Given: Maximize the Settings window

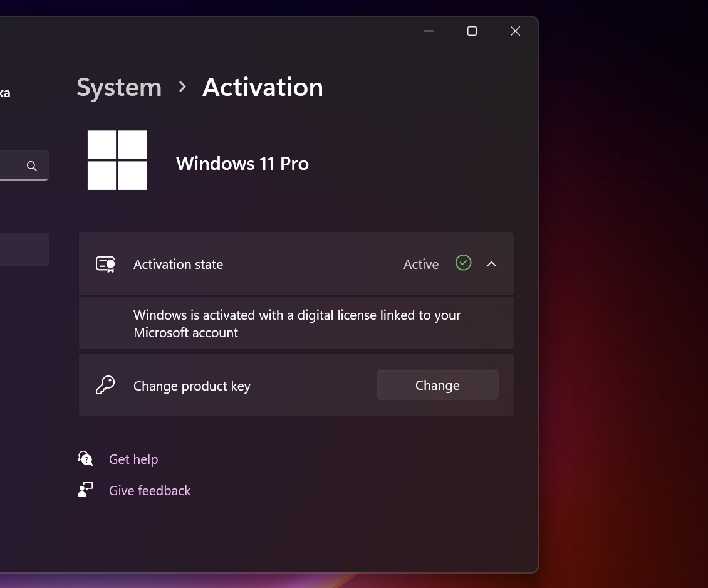Looking at the screenshot, I should click(x=472, y=31).
